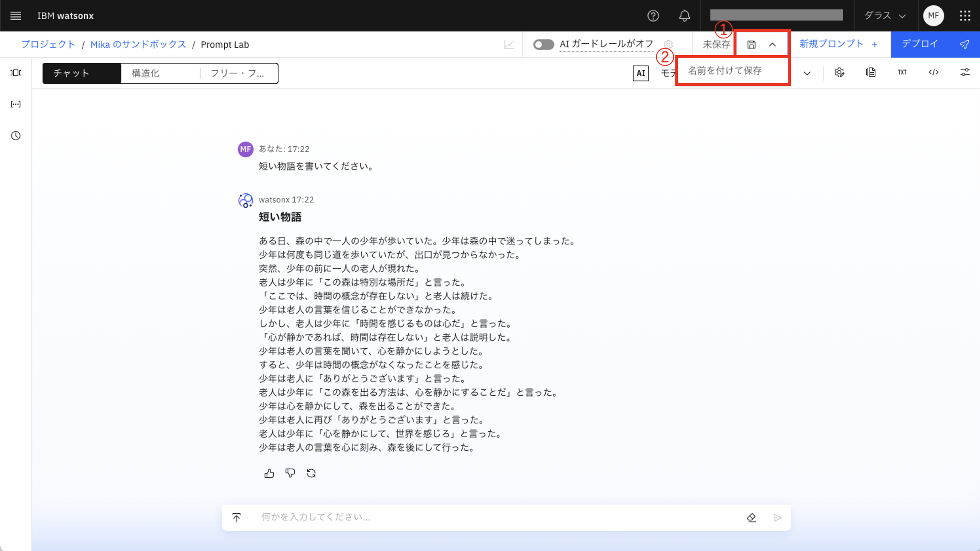Give thumbs up to the response

point(269,473)
